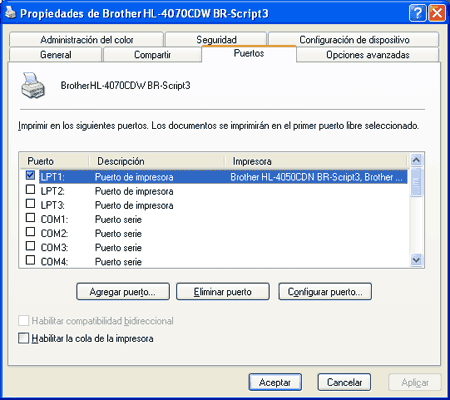Click the Brother HL-4070CDW BR-Script3 name label
This screenshot has height=400, width=450.
click(x=126, y=86)
